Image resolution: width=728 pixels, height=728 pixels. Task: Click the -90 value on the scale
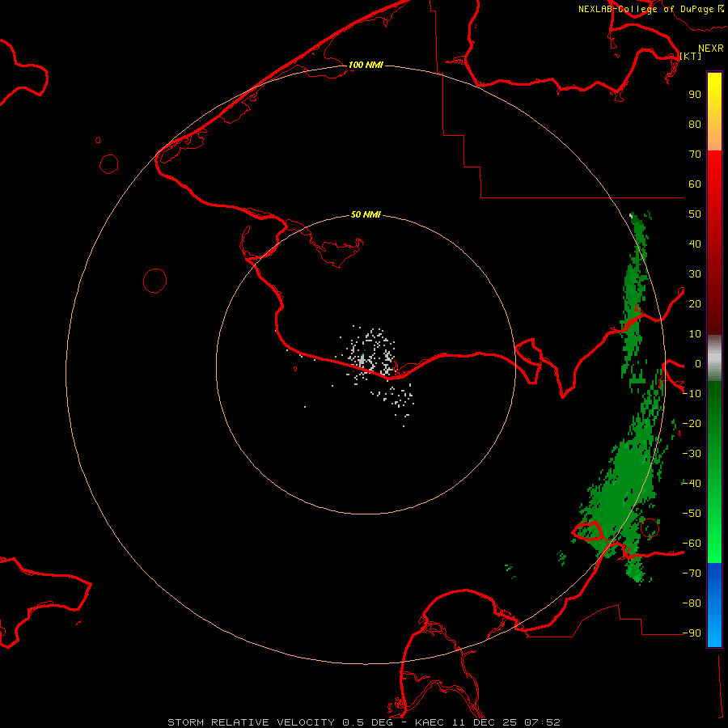tap(692, 633)
